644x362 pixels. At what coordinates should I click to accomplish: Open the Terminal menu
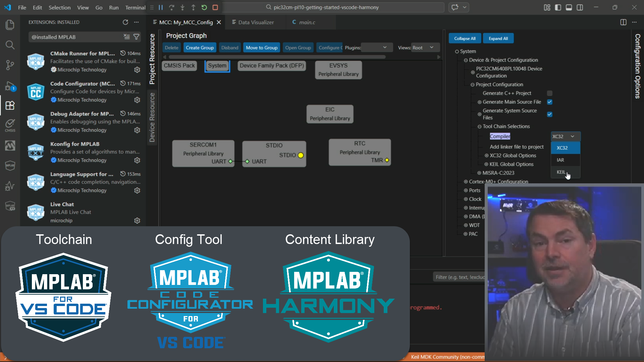pos(135,7)
